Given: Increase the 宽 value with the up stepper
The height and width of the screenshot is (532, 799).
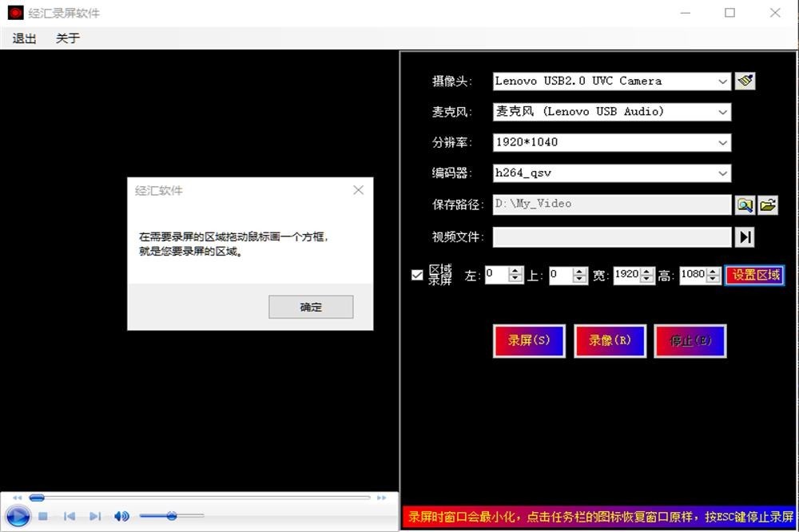Looking at the screenshot, I should pos(646,271).
